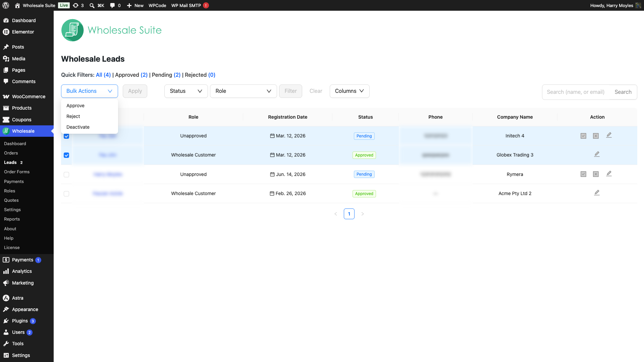Open Elementor from the sidebar
644x362 pixels.
[x=27, y=32]
